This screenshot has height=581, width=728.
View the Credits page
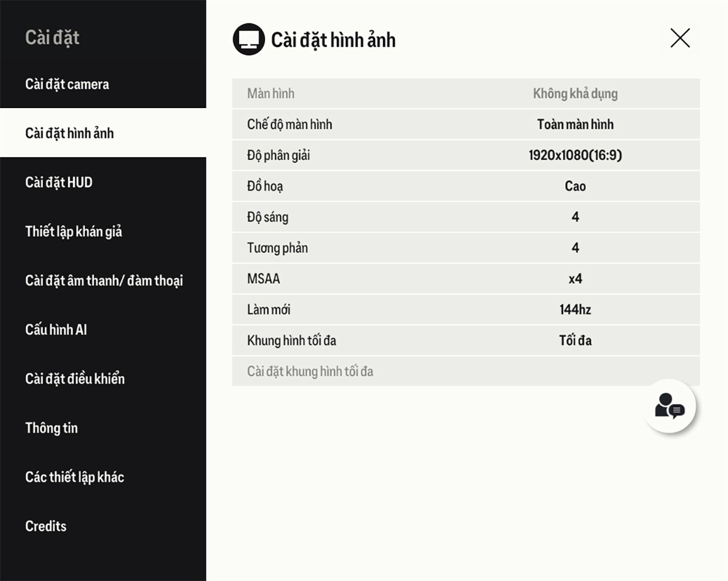tap(45, 526)
